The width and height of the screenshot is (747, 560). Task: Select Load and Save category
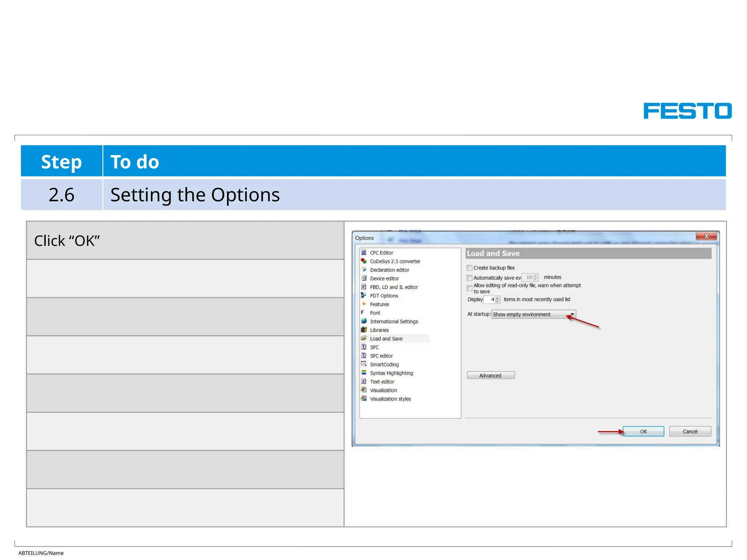(x=386, y=339)
